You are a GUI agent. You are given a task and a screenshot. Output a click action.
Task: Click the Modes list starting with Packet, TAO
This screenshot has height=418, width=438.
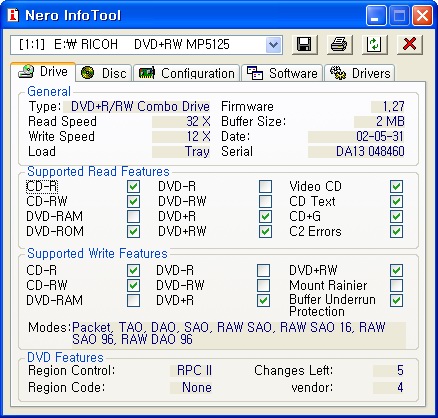239,334
